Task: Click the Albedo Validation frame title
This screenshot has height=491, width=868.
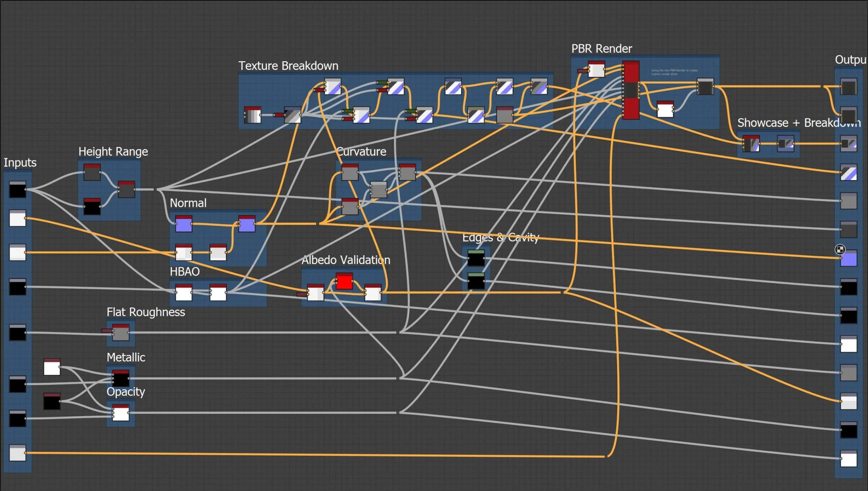Action: [346, 260]
